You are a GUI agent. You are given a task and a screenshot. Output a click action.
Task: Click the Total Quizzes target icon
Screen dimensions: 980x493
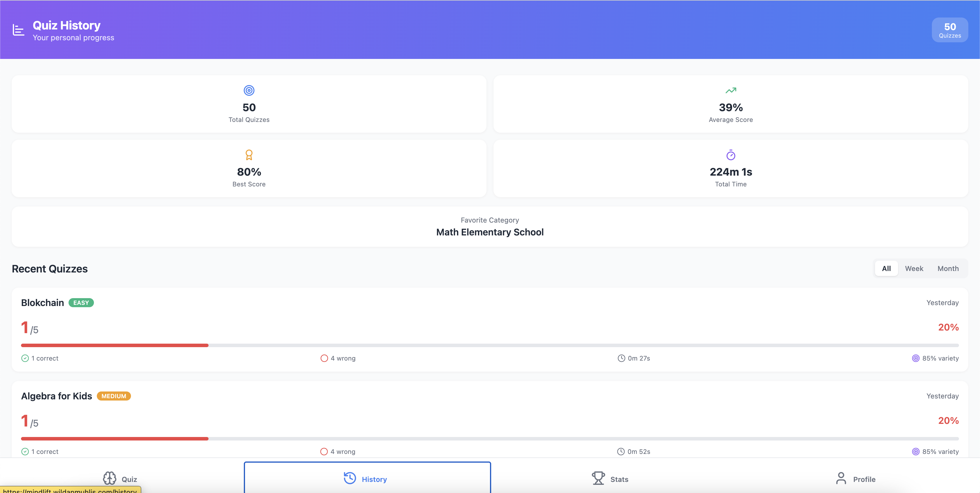(x=249, y=90)
